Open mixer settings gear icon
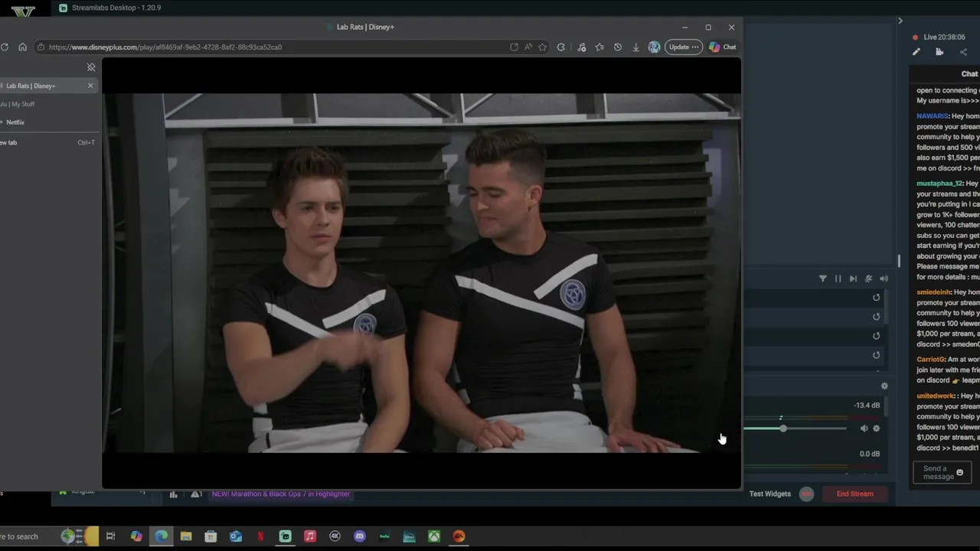Viewport: 980px width, 551px height. coord(884,386)
